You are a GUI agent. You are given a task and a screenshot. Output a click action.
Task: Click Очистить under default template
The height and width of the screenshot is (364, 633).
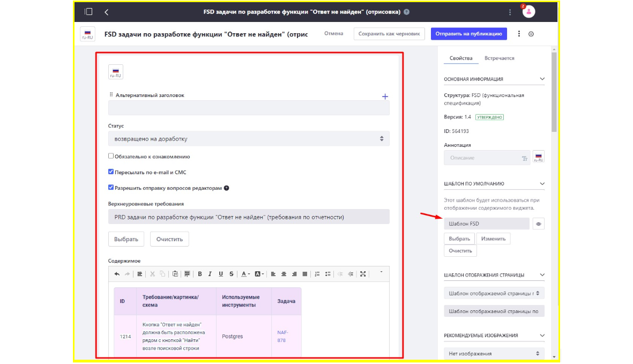(460, 250)
